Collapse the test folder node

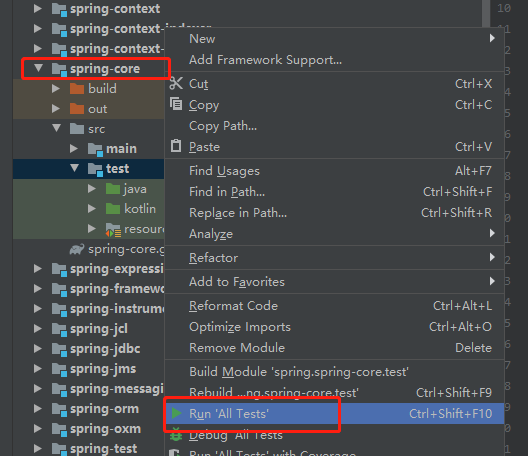pyautogui.click(x=74, y=168)
